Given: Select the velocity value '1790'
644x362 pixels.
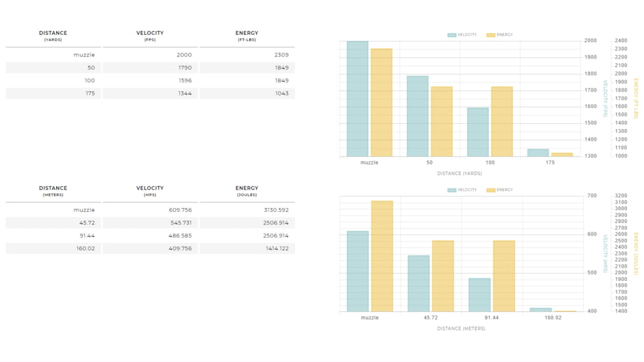Looking at the screenshot, I should pyautogui.click(x=185, y=68).
